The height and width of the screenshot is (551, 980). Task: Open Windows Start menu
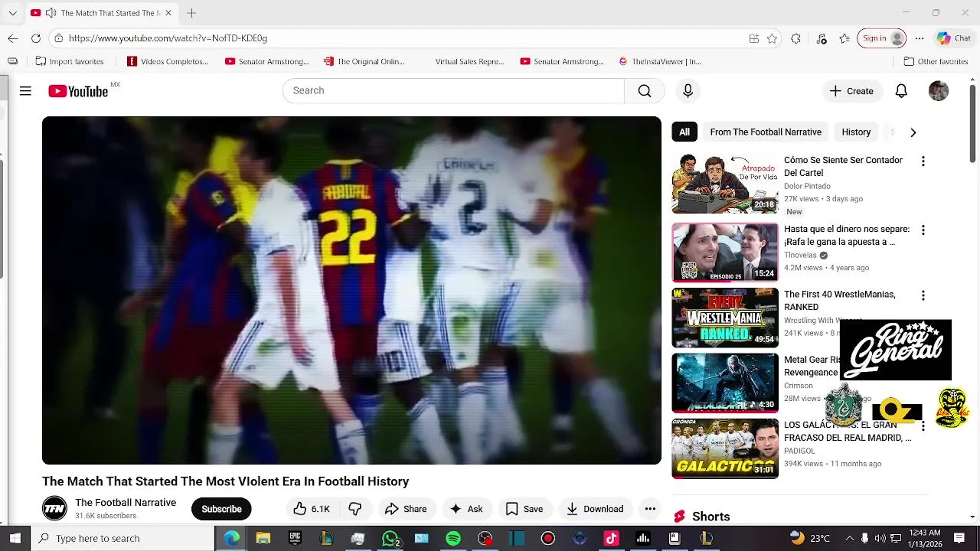tap(15, 539)
